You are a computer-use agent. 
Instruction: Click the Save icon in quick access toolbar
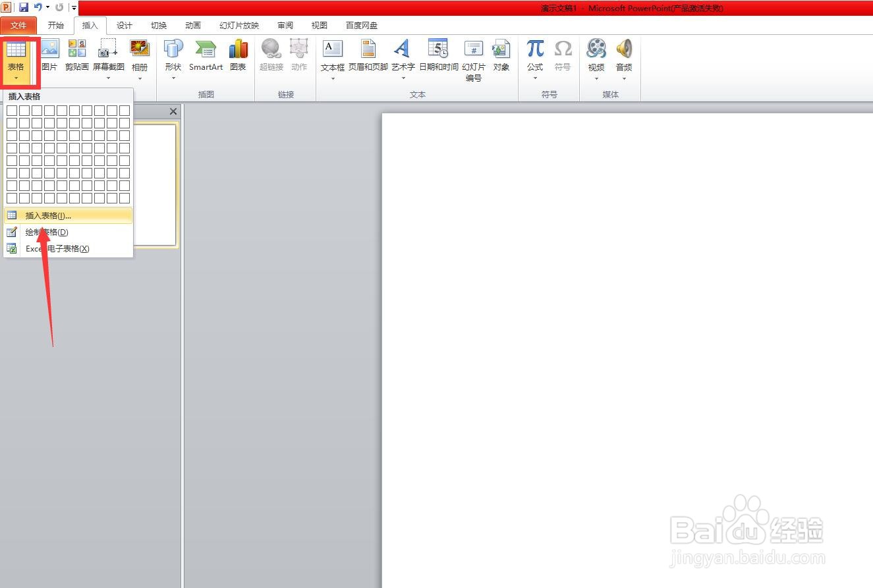pos(24,7)
